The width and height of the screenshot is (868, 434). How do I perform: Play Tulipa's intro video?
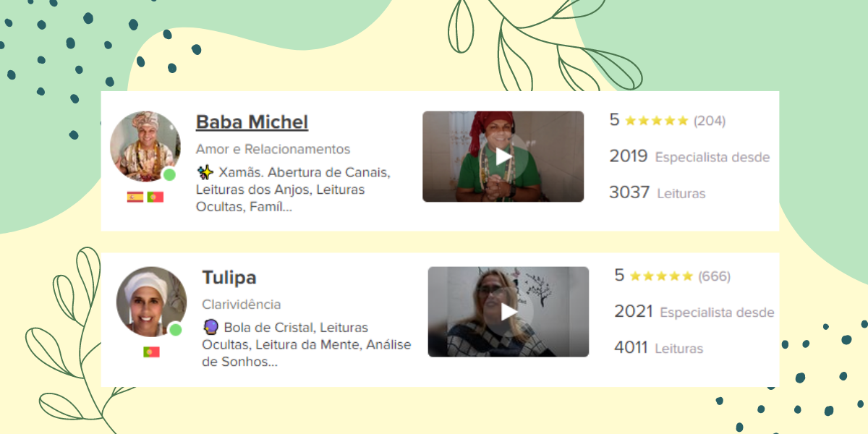[509, 312]
